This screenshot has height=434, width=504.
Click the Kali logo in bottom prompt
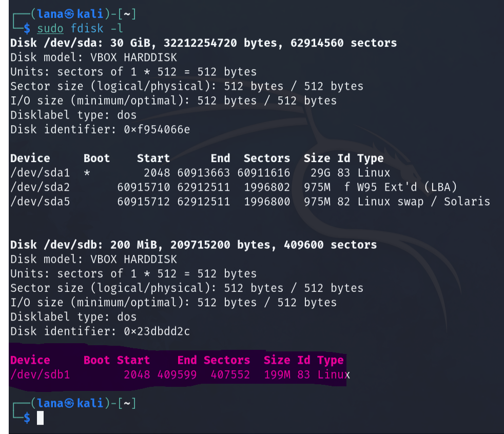tap(69, 403)
